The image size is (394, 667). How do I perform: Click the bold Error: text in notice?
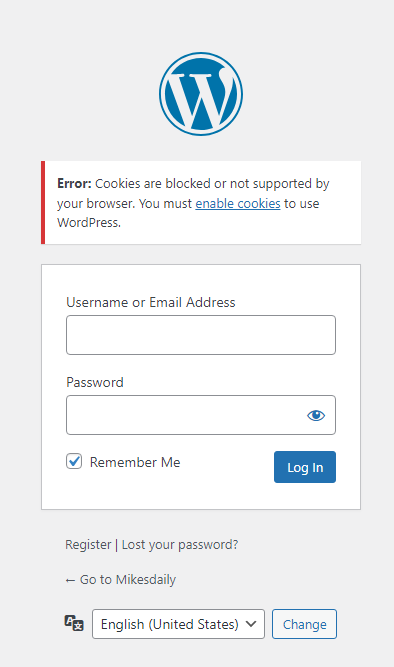coord(74,183)
